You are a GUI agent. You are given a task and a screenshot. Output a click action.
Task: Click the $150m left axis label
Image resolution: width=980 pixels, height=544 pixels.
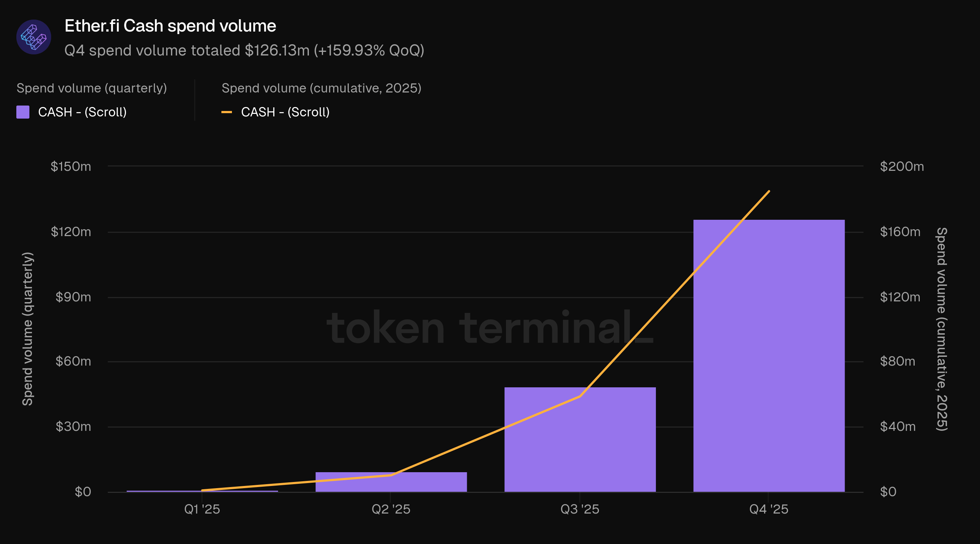click(x=71, y=166)
